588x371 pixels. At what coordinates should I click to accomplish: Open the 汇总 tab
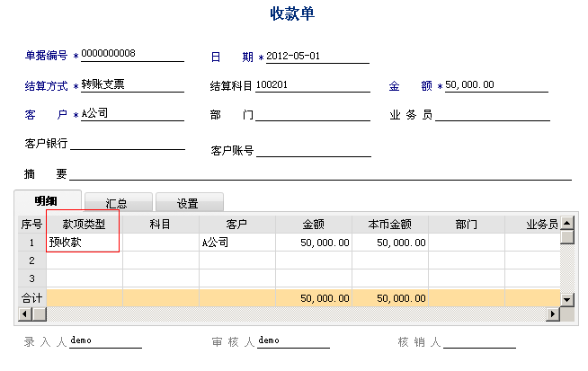119,203
